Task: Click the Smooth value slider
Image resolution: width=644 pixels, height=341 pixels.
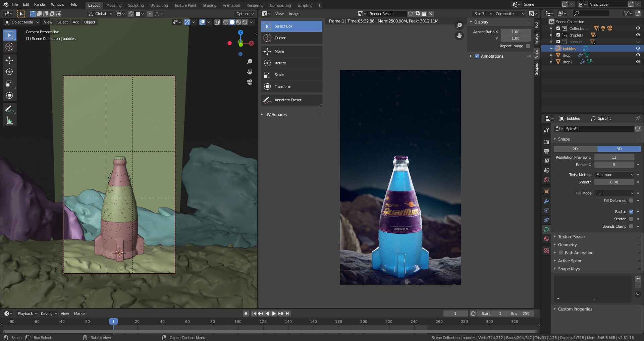Action: pos(614,182)
